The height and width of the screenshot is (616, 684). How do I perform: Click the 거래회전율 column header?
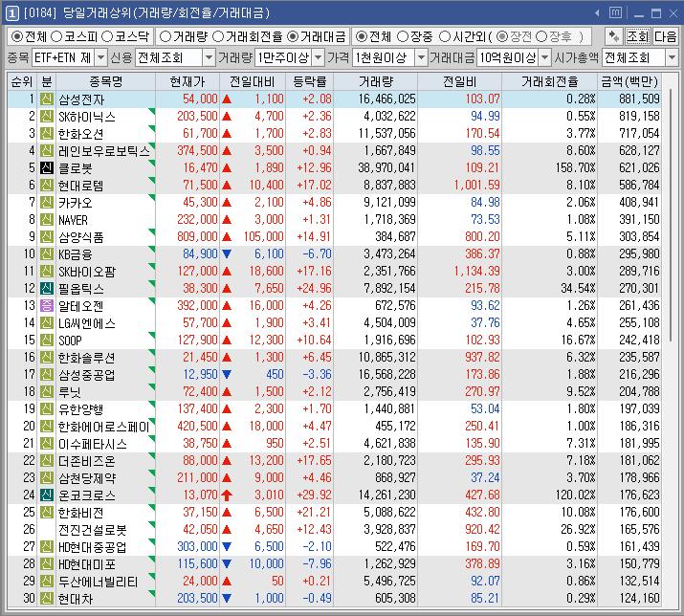pos(550,81)
